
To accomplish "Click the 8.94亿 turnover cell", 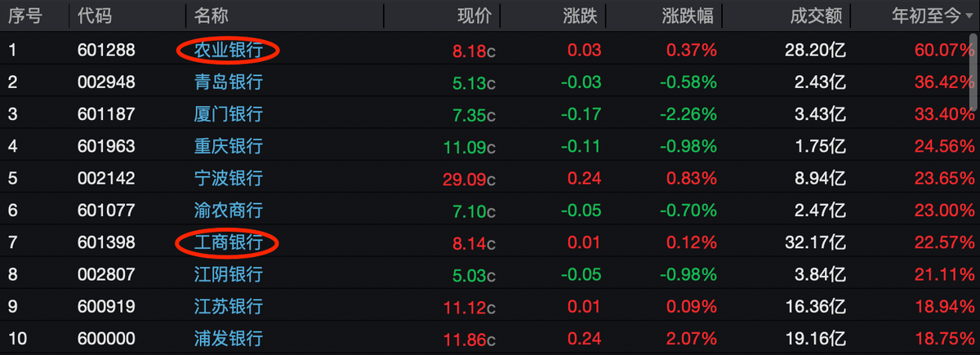I will point(822,178).
